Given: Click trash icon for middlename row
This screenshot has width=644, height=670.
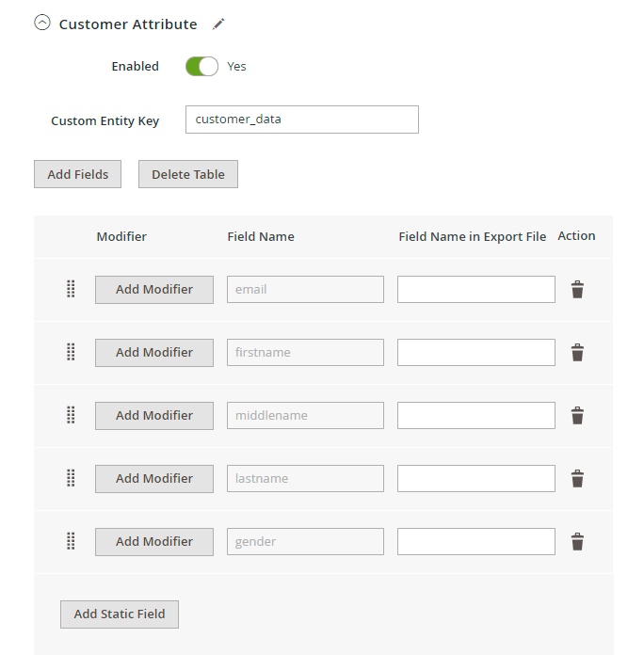Looking at the screenshot, I should click(x=577, y=416).
